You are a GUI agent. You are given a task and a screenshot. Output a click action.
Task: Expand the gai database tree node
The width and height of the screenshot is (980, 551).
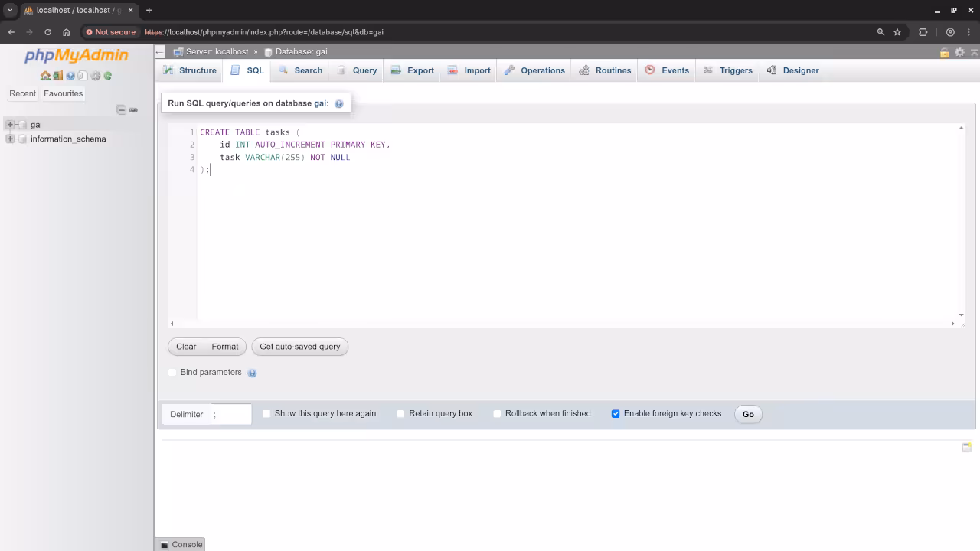[10, 125]
